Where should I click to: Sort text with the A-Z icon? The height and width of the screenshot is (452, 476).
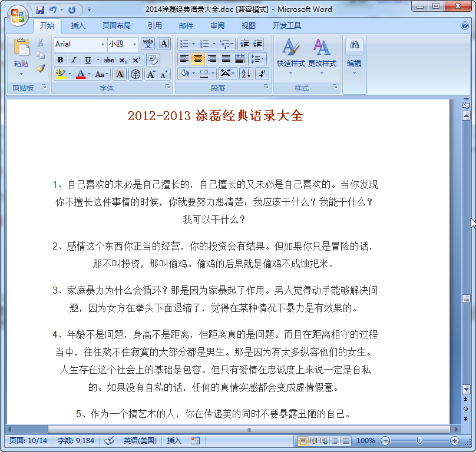tap(246, 74)
